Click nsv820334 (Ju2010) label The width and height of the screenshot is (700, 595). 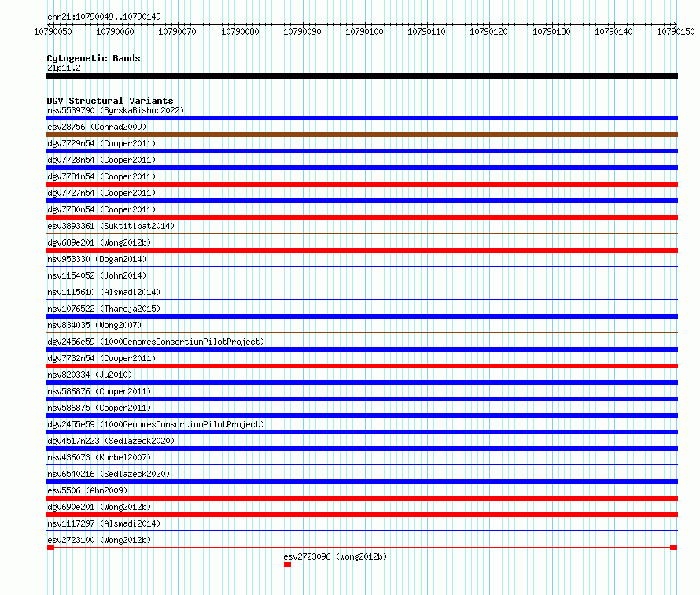point(90,375)
